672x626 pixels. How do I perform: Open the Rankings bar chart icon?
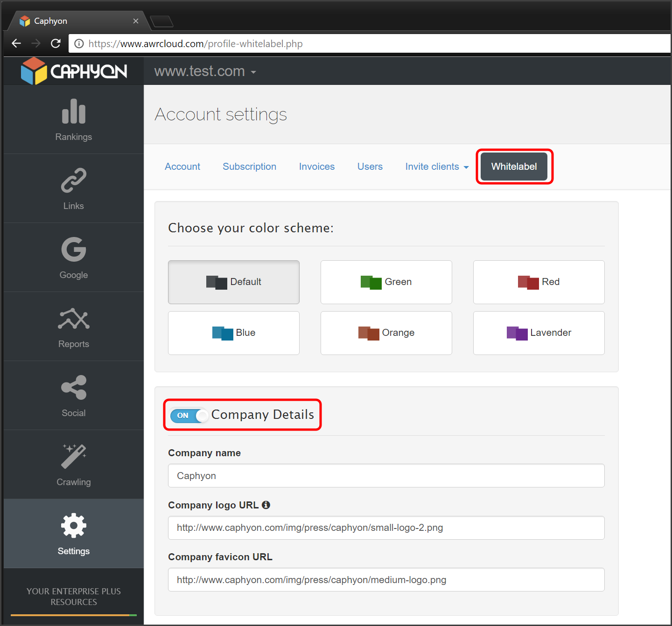(x=74, y=111)
